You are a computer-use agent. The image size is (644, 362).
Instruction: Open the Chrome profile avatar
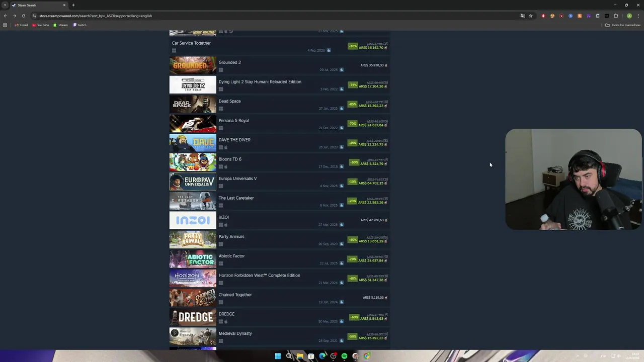tap(629, 16)
